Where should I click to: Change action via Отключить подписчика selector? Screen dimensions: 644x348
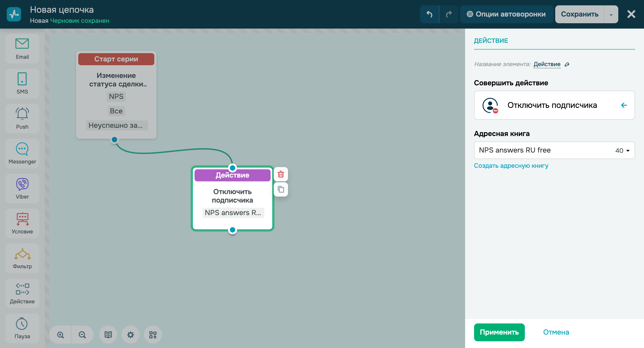(x=554, y=105)
